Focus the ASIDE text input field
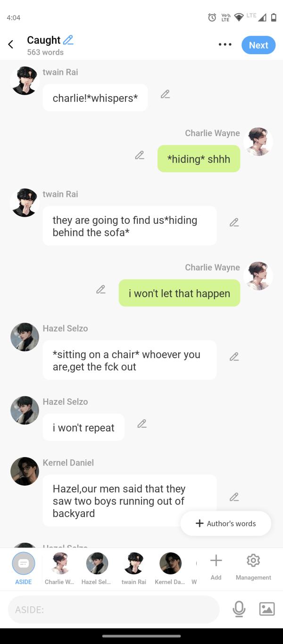The width and height of the screenshot is (283, 644). pyautogui.click(x=114, y=610)
